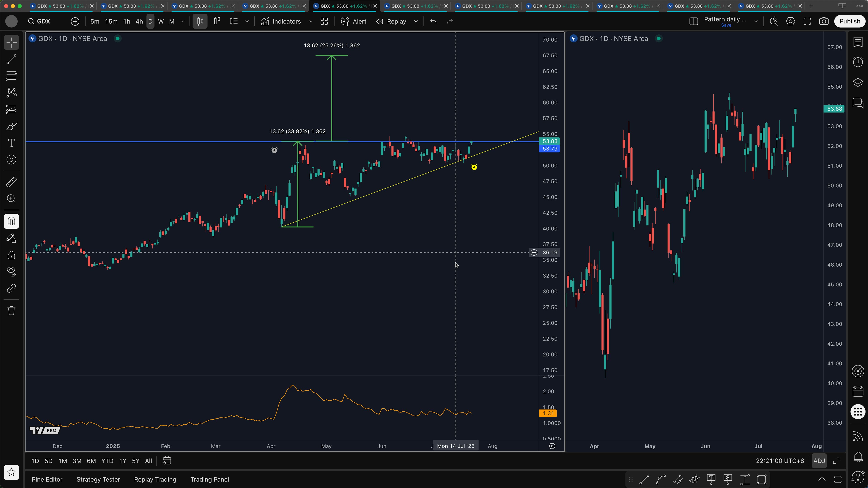Enter fullscreen mode
The image size is (868, 488).
(x=807, y=21)
